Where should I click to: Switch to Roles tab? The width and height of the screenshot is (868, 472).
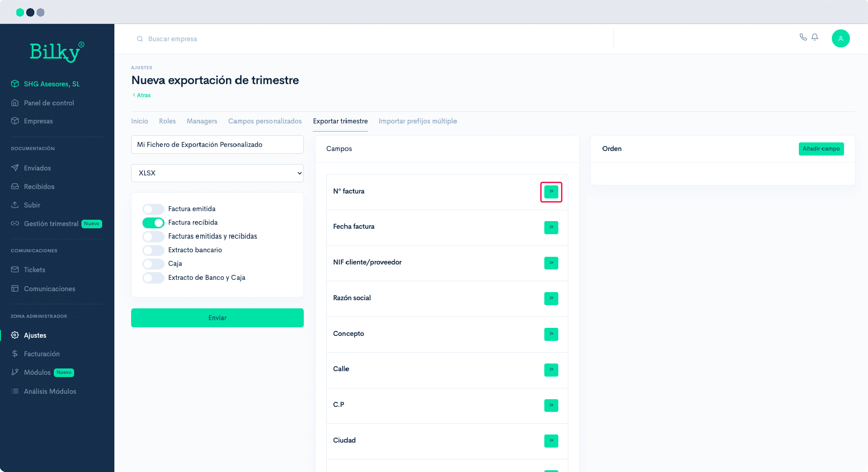click(167, 121)
